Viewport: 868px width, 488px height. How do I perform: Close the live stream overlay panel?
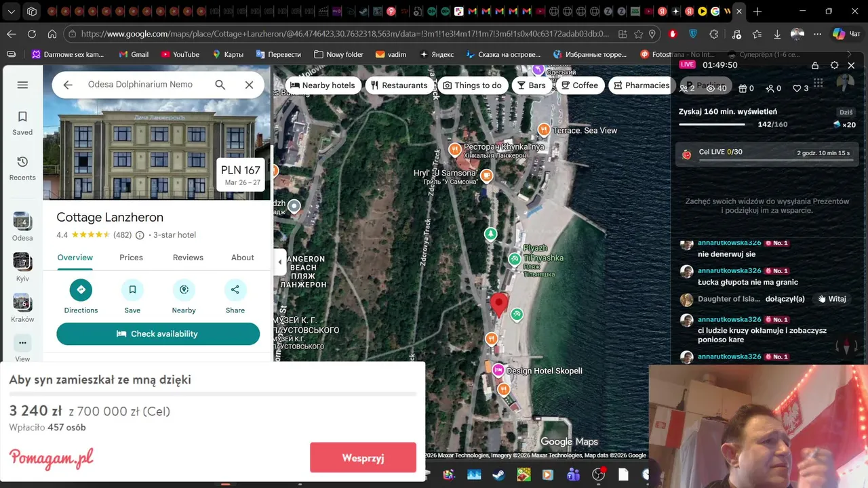click(851, 65)
